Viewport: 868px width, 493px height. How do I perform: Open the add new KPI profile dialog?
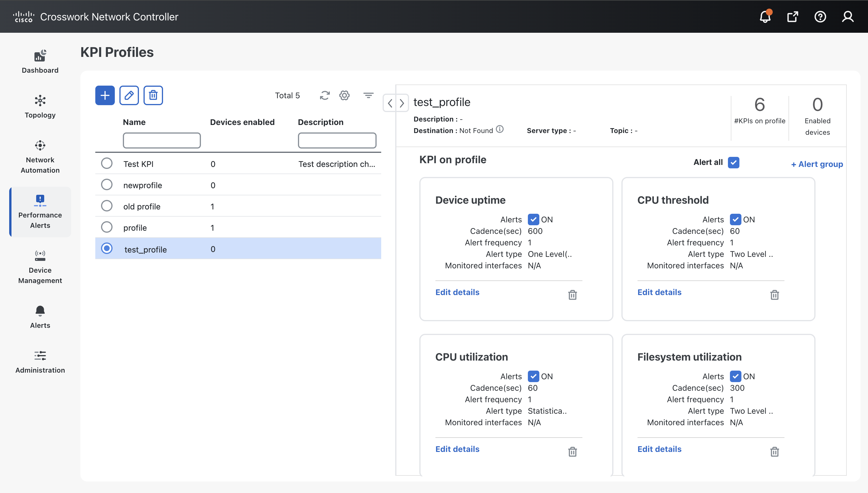tap(105, 95)
